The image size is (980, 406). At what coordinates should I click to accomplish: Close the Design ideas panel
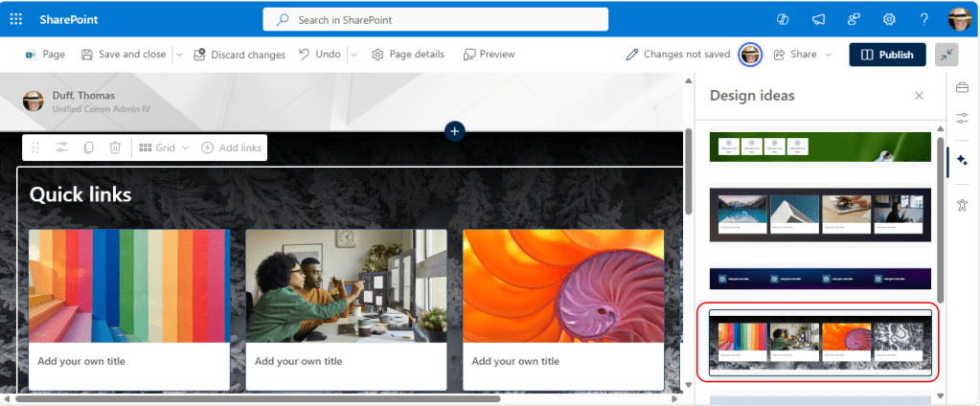919,96
